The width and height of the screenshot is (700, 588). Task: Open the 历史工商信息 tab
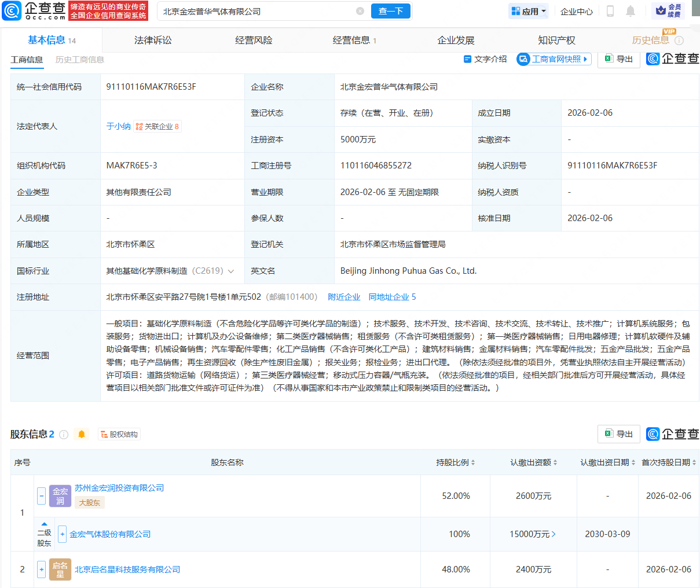coord(79,60)
